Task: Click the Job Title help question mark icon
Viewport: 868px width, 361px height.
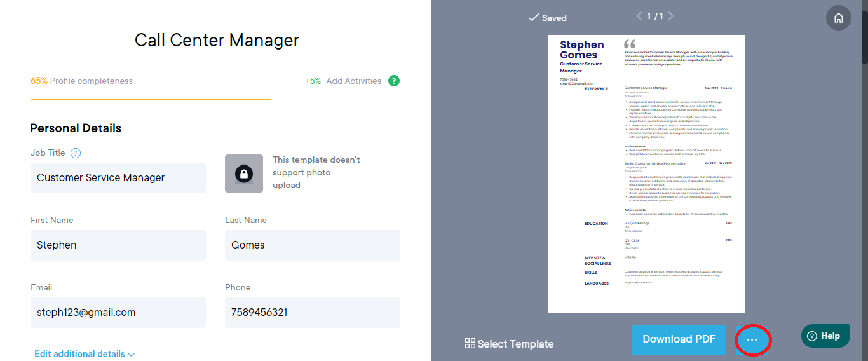Action: pyautogui.click(x=76, y=153)
